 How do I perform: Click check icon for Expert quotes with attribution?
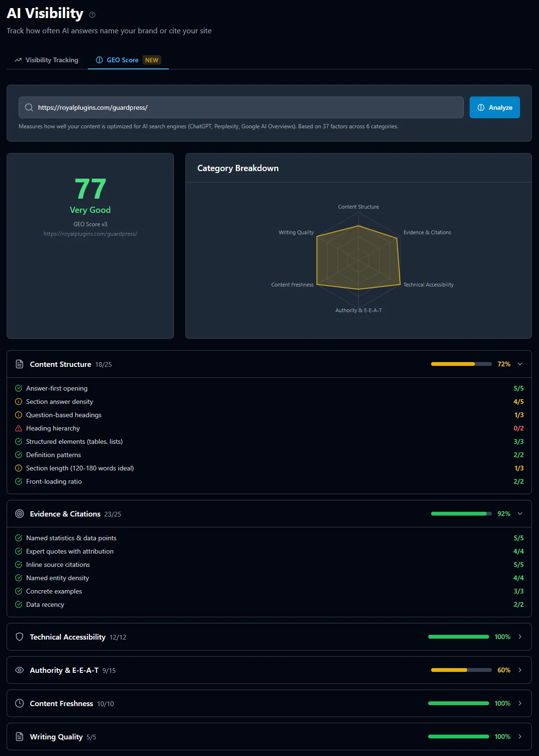point(19,551)
